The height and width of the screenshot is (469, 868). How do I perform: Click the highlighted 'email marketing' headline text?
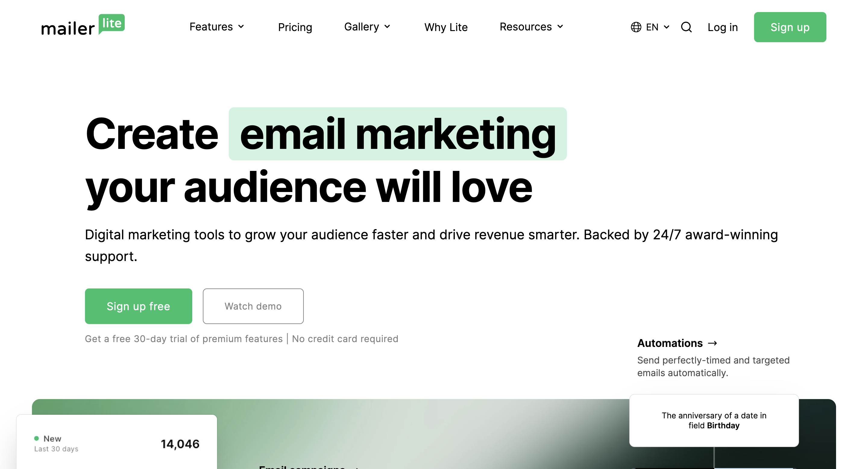point(398,134)
